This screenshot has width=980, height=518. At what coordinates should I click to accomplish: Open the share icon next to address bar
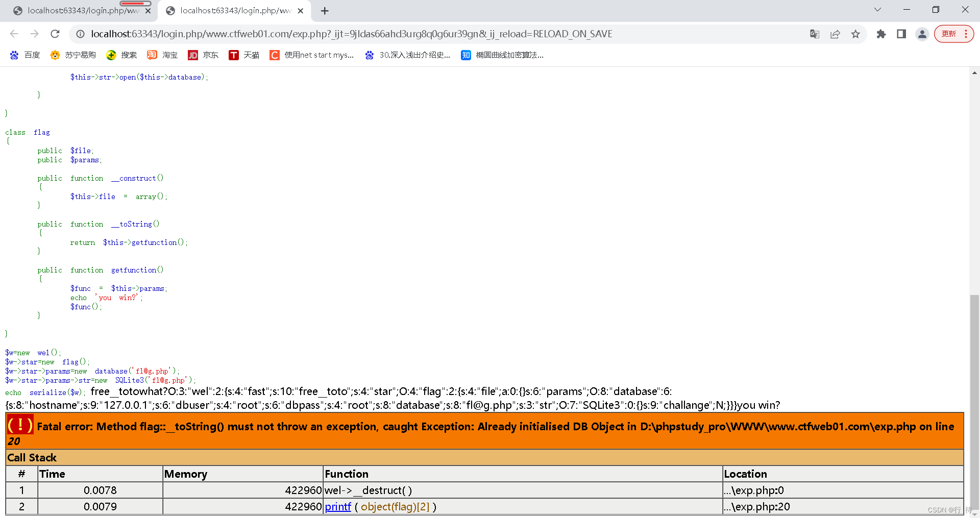(835, 34)
